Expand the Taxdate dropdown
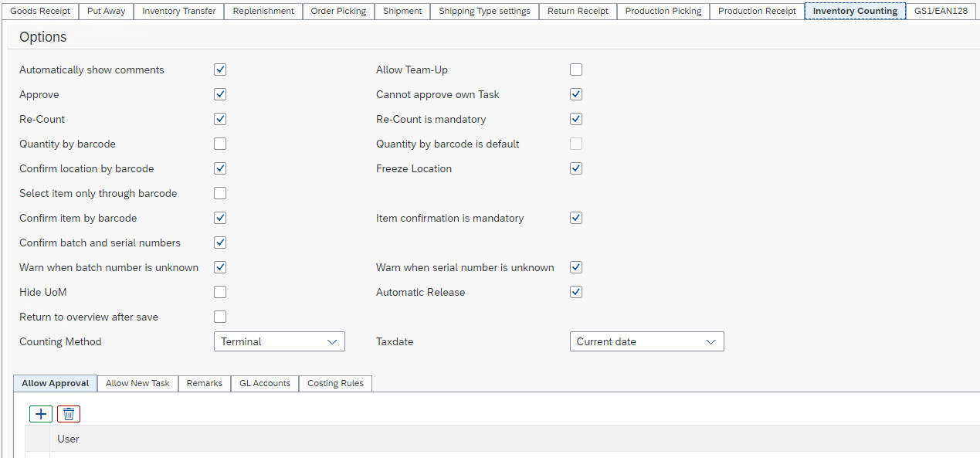This screenshot has height=458, width=980. (x=646, y=341)
